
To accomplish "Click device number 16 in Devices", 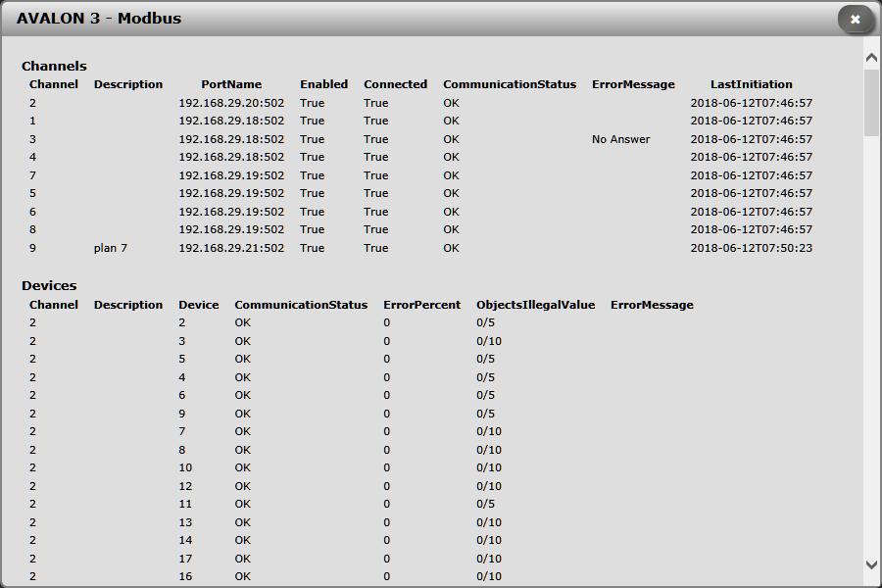I will (x=185, y=577).
